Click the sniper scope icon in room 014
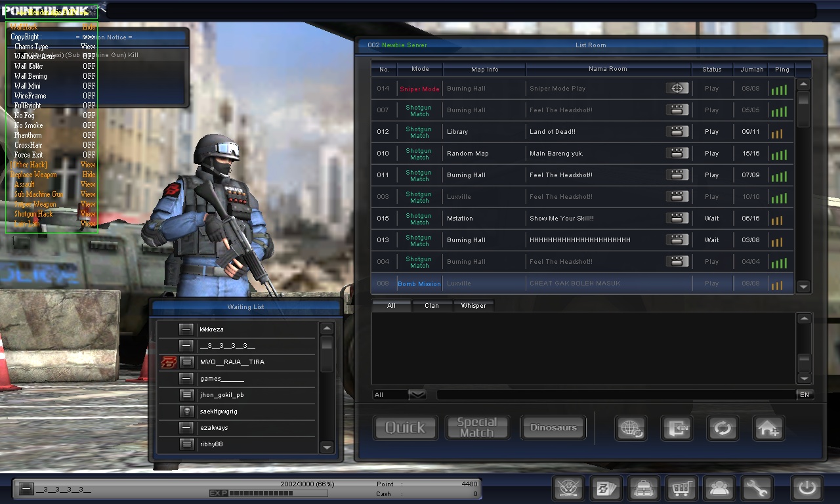840x504 pixels. [678, 88]
